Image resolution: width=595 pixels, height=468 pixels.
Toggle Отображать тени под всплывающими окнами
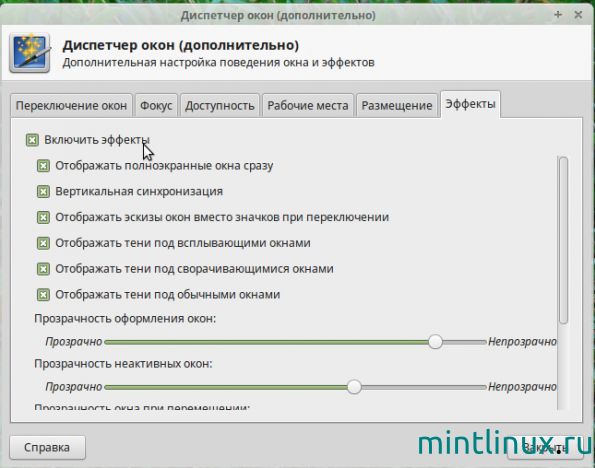coord(43,243)
